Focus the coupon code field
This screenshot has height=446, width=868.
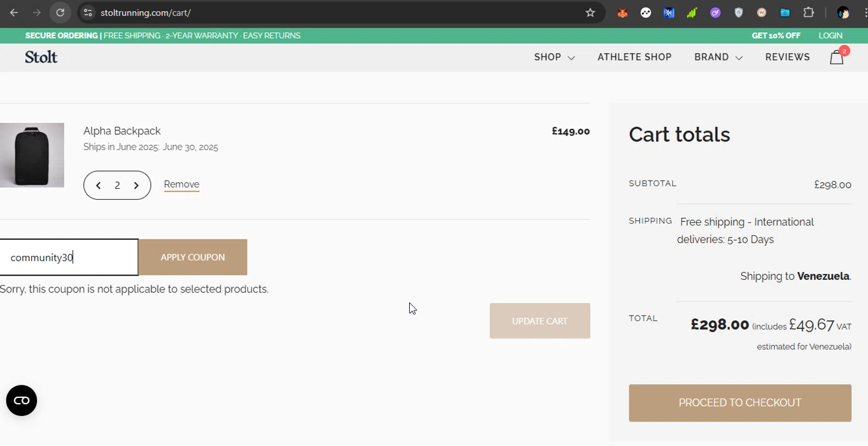tap(69, 257)
